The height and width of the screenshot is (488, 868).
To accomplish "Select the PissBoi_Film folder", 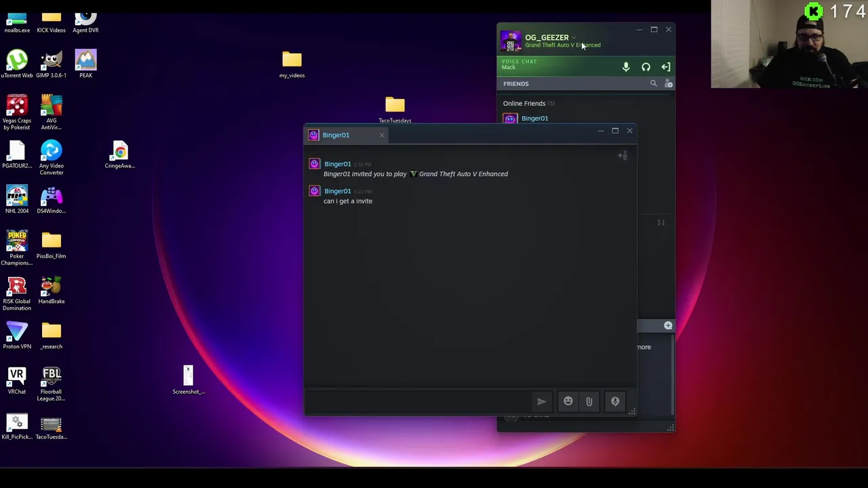I will pyautogui.click(x=52, y=246).
